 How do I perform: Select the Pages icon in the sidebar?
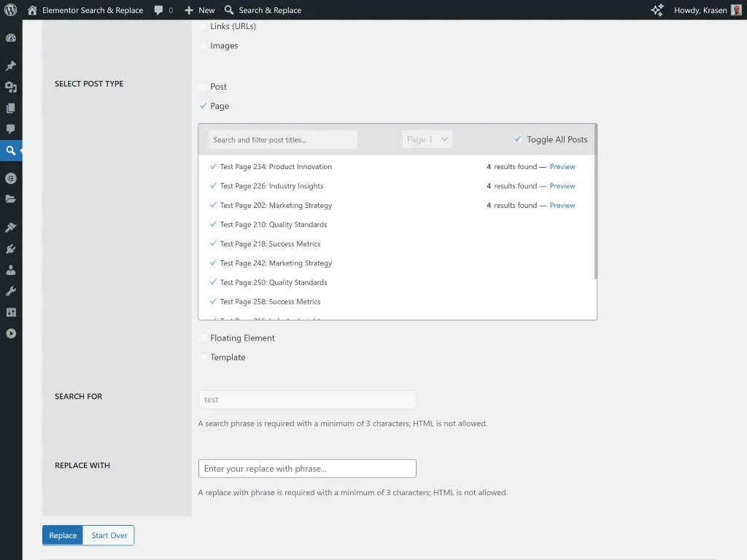coord(12,108)
